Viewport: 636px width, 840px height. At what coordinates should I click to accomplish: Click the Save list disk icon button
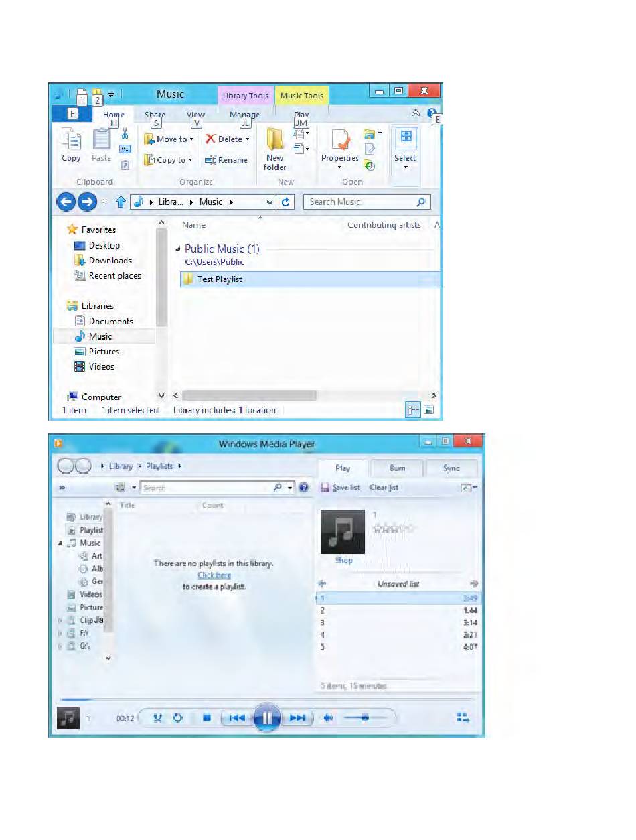(325, 488)
